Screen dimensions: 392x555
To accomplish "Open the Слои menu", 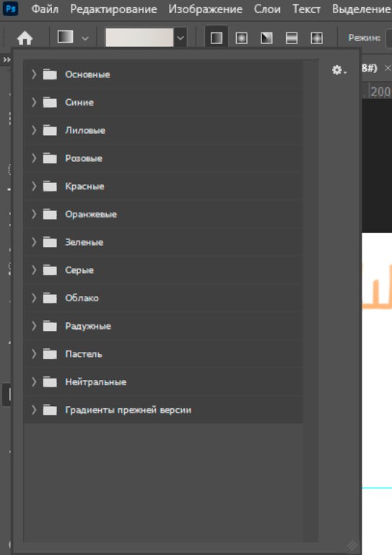I will (x=267, y=9).
